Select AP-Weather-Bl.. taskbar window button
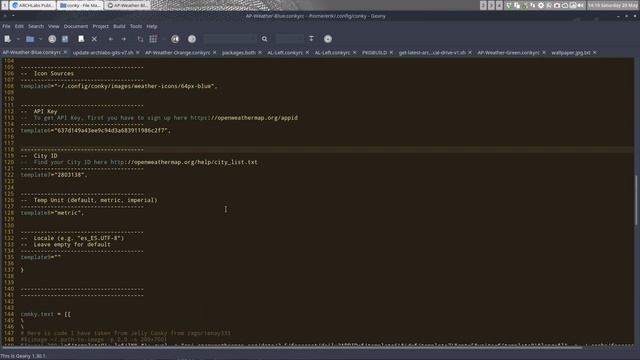 pos(128,5)
